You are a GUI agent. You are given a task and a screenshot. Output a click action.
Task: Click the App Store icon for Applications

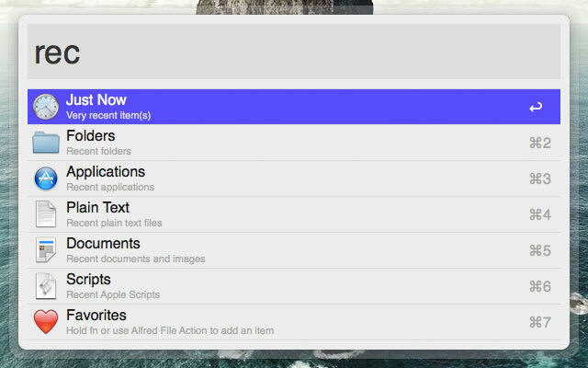coord(46,178)
